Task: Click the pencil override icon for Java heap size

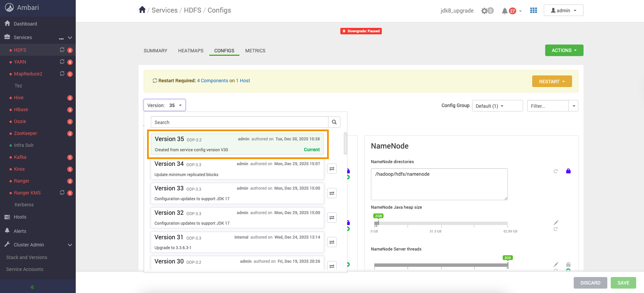Action: pyautogui.click(x=556, y=223)
